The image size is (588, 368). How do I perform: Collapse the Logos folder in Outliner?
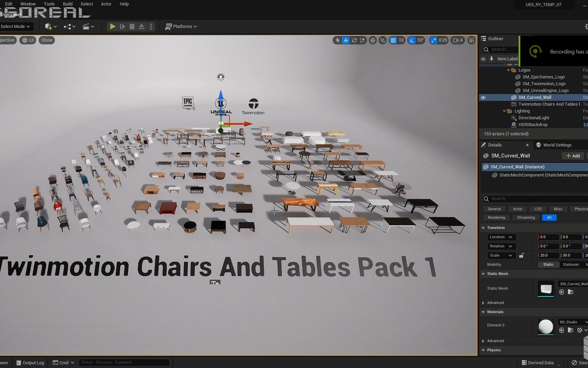click(x=508, y=70)
